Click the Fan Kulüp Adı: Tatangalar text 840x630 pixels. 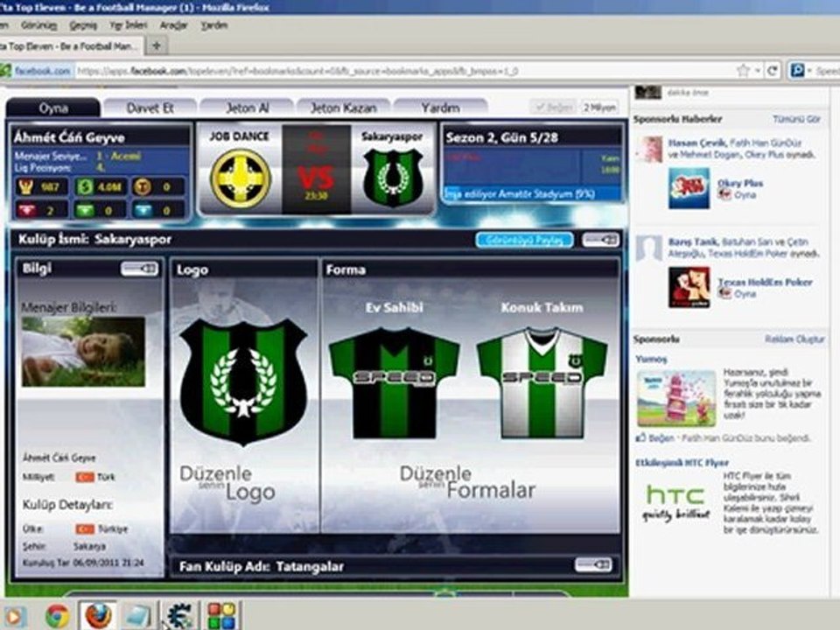click(x=262, y=566)
